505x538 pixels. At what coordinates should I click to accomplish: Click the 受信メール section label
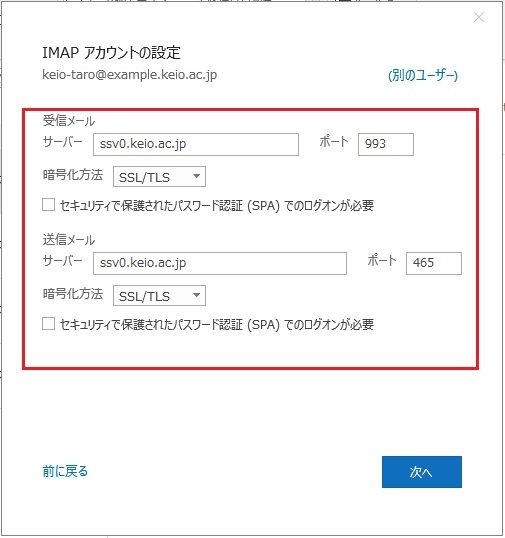[69, 121]
